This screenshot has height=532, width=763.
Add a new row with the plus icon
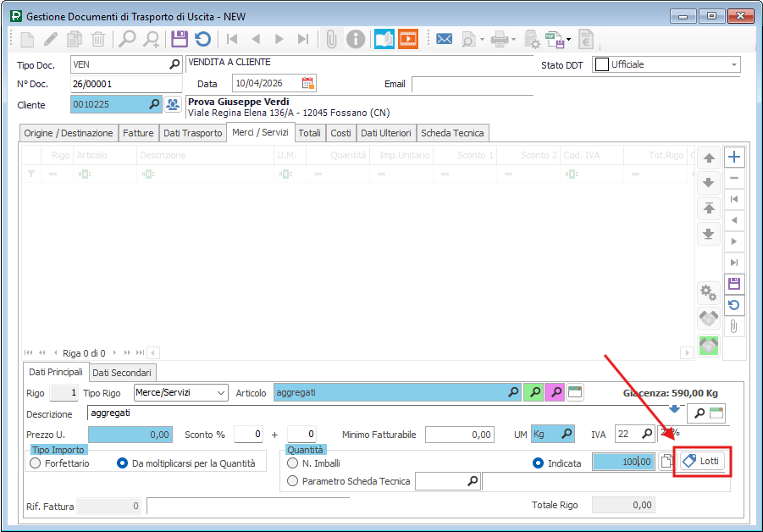click(x=734, y=157)
